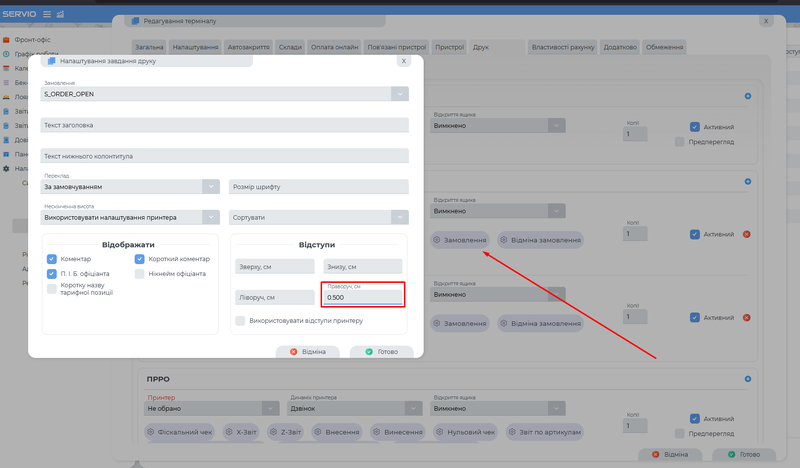Open the Переклад За замовчуванням dropdown
This screenshot has width=800, height=468.
tap(210, 186)
